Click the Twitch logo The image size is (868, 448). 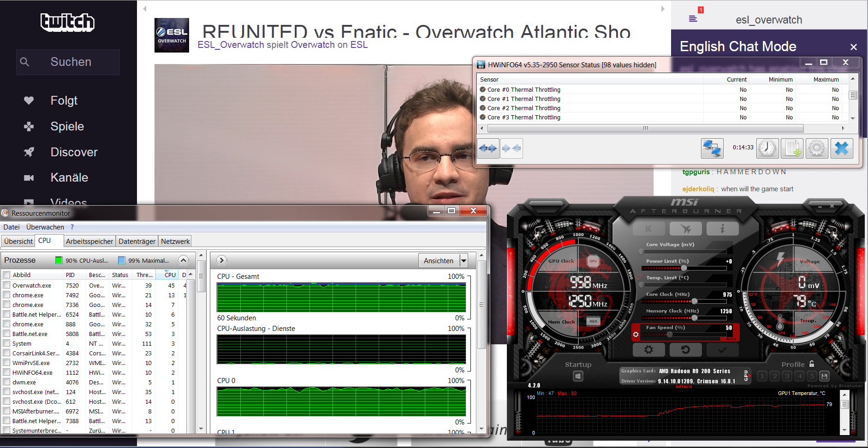[68, 22]
